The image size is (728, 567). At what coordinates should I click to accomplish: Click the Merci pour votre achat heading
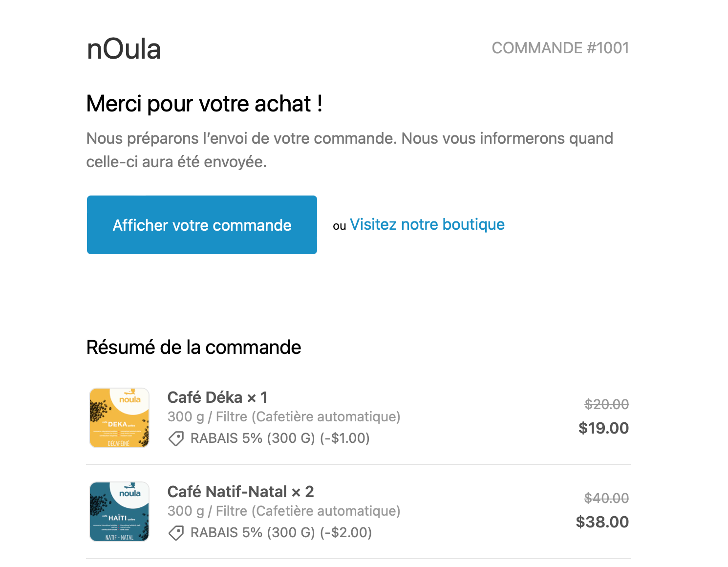tap(204, 104)
